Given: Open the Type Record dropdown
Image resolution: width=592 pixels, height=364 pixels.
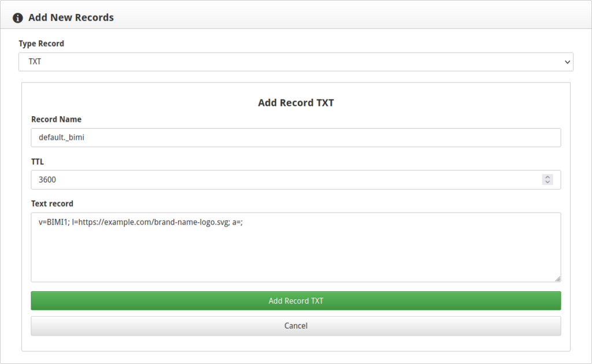Looking at the screenshot, I should (x=295, y=62).
